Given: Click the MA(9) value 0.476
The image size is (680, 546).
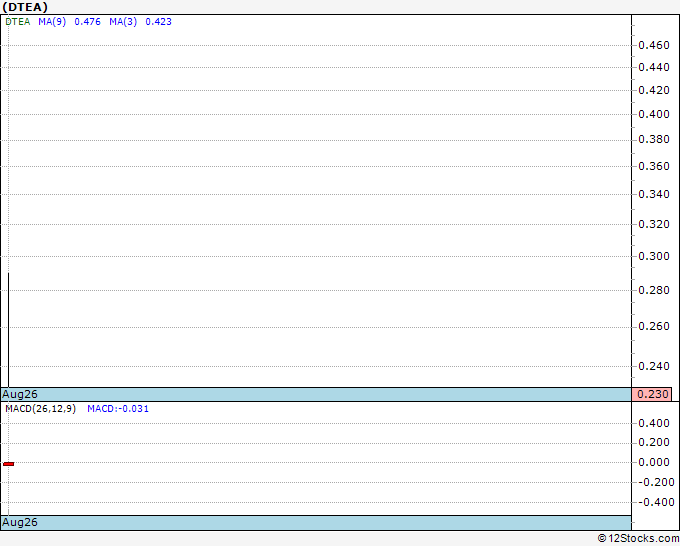Looking at the screenshot, I should pos(87,22).
